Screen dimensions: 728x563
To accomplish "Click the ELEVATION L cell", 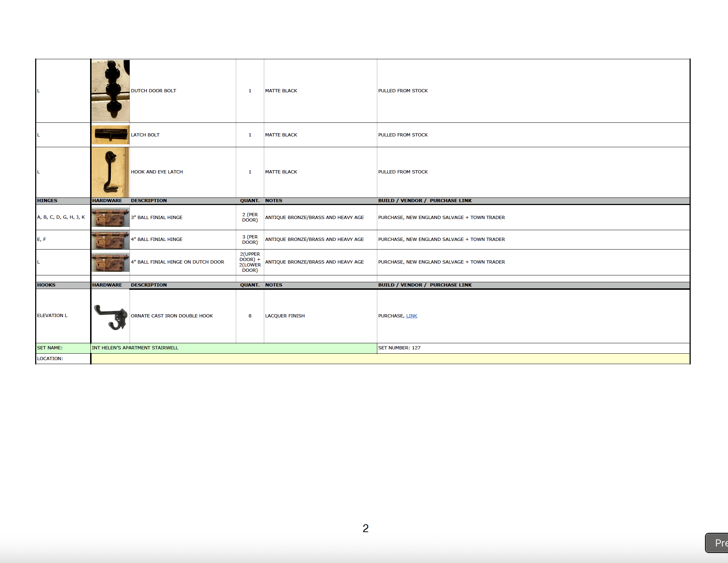I will (x=52, y=316).
